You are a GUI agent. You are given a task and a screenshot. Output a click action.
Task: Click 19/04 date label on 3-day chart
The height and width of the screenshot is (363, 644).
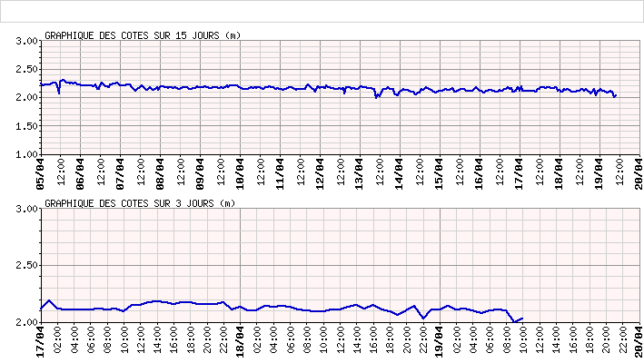(440, 341)
